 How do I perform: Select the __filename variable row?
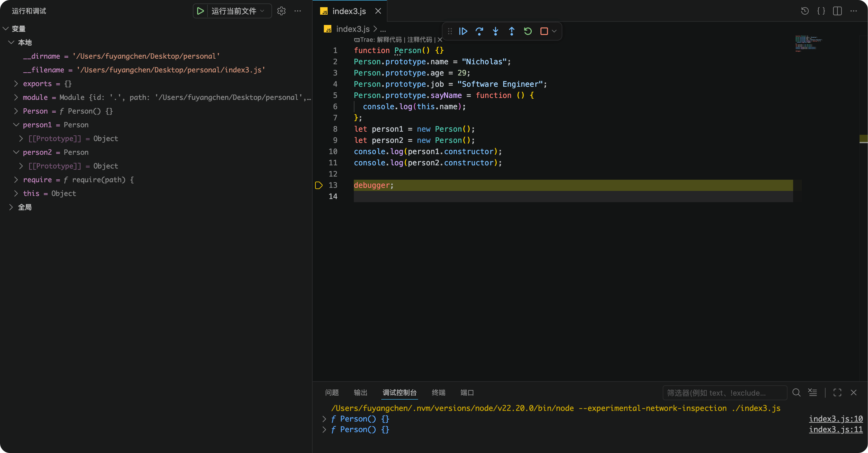coord(156,70)
